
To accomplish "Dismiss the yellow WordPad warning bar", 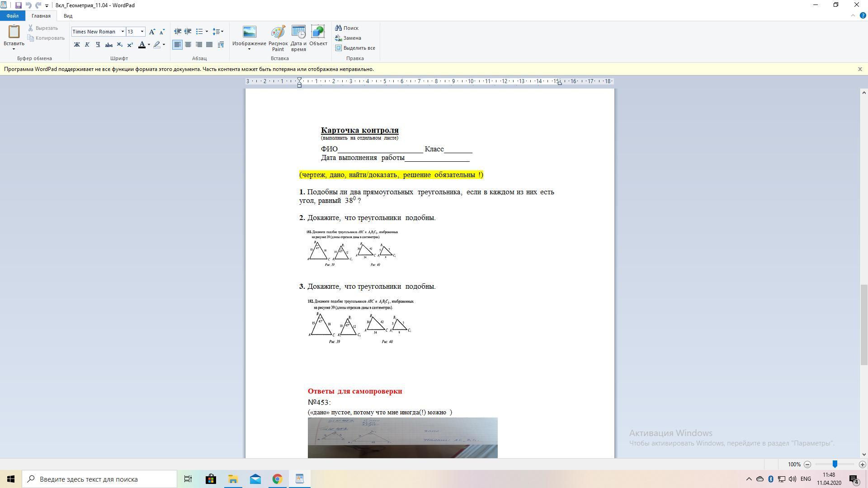I will (860, 69).
